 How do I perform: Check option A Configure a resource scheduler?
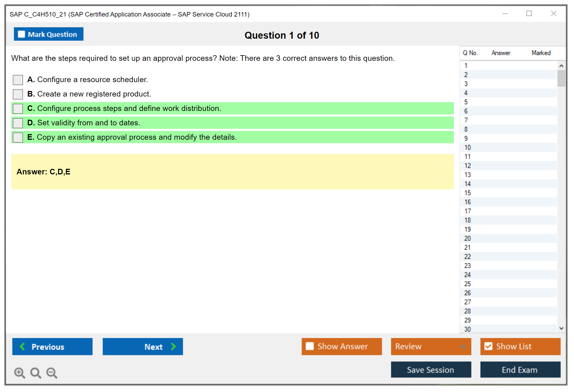click(x=18, y=80)
